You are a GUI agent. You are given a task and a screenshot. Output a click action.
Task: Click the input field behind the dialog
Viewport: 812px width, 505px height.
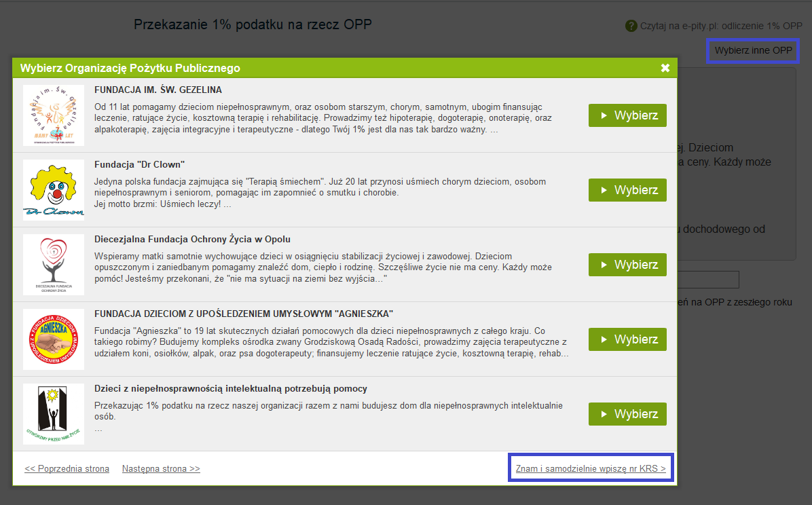pyautogui.click(x=707, y=280)
